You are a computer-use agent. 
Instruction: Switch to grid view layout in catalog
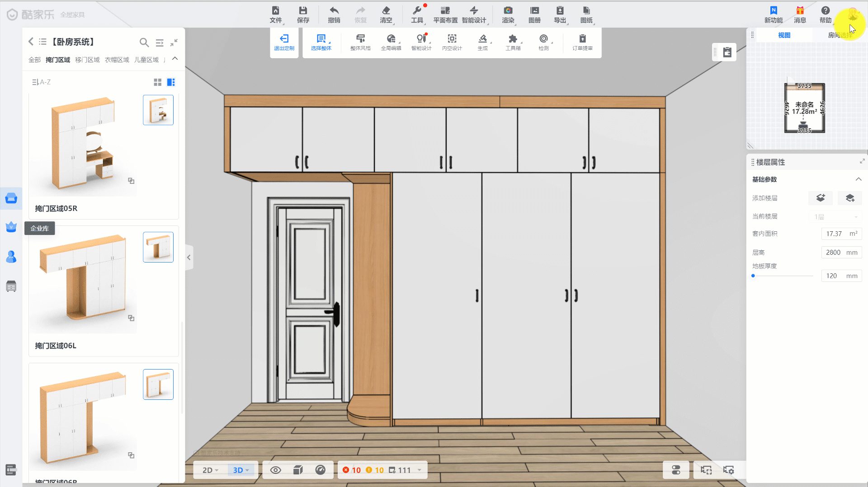157,82
